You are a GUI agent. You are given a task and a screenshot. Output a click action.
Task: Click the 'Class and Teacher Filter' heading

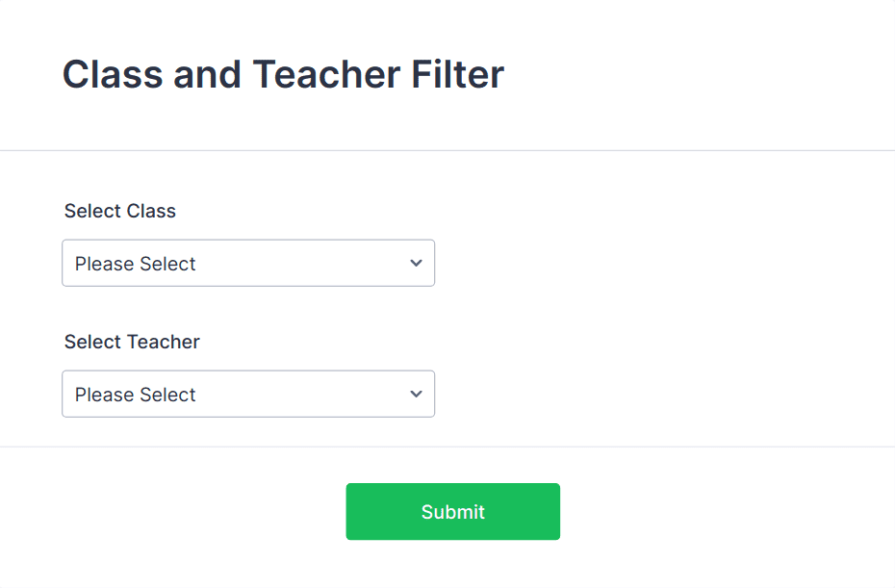point(283,74)
